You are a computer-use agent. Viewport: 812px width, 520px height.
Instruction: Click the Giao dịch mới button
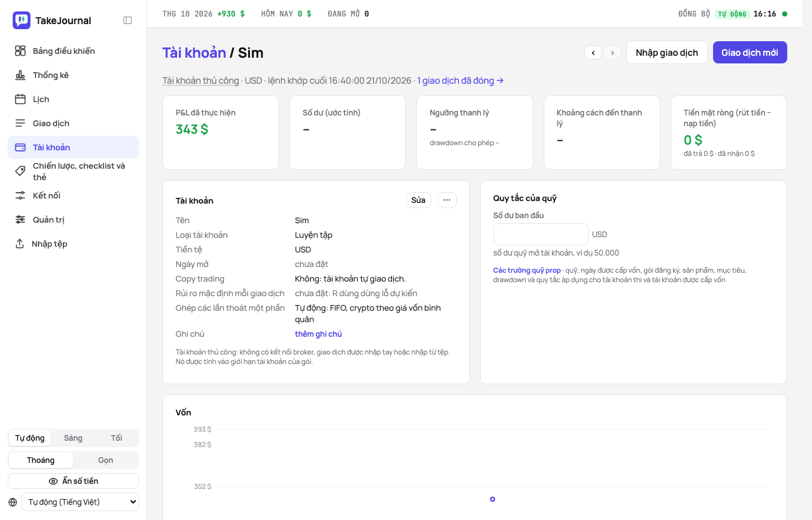click(750, 53)
